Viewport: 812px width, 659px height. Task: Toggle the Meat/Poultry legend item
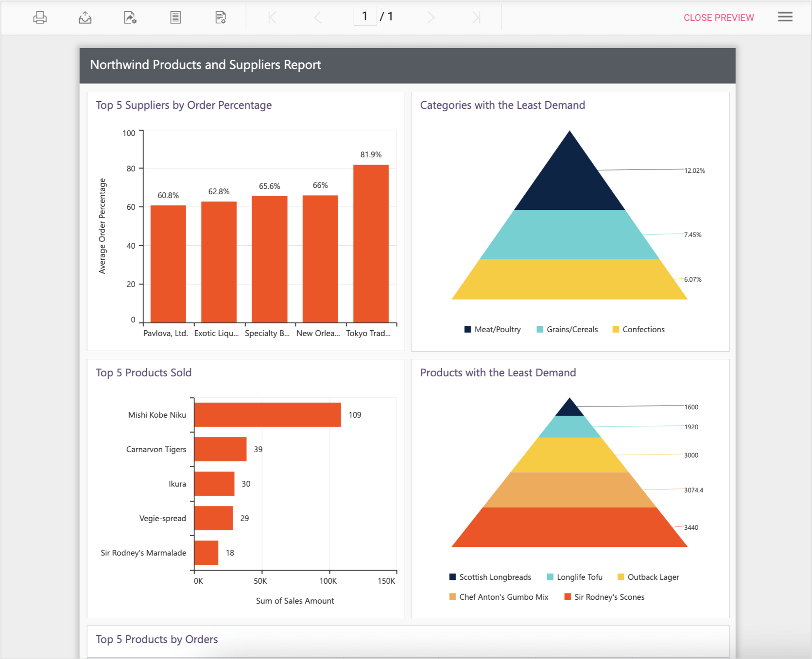[493, 329]
